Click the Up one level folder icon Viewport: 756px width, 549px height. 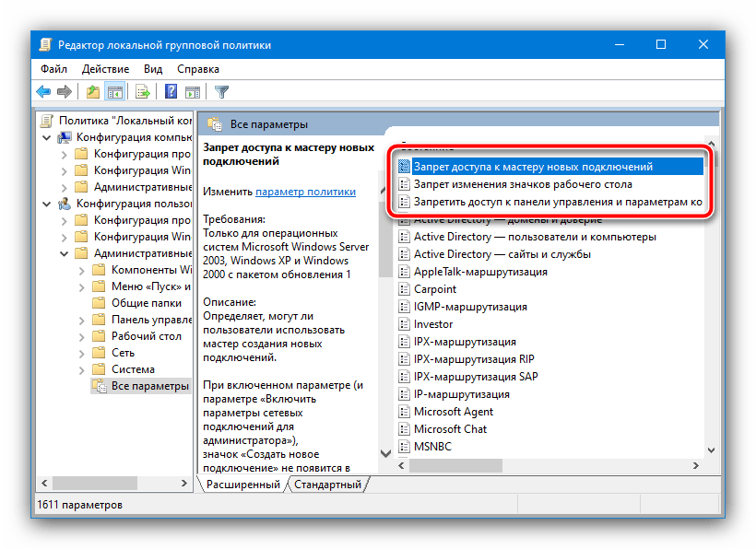[x=92, y=91]
